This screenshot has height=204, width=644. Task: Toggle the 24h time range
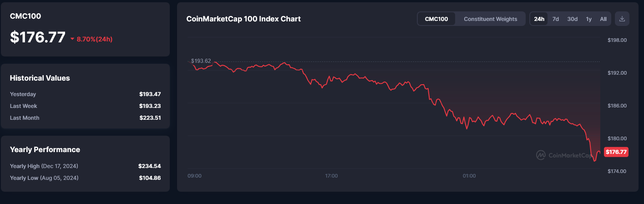point(539,19)
